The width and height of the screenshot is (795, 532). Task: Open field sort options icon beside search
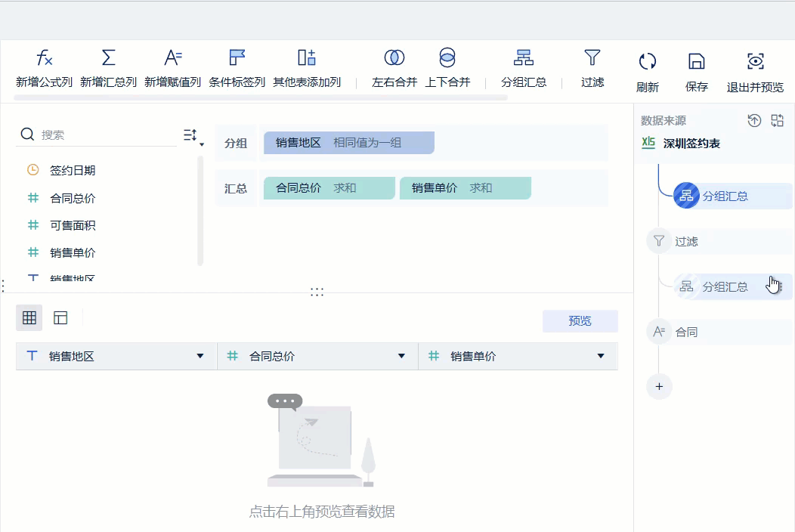click(192, 135)
